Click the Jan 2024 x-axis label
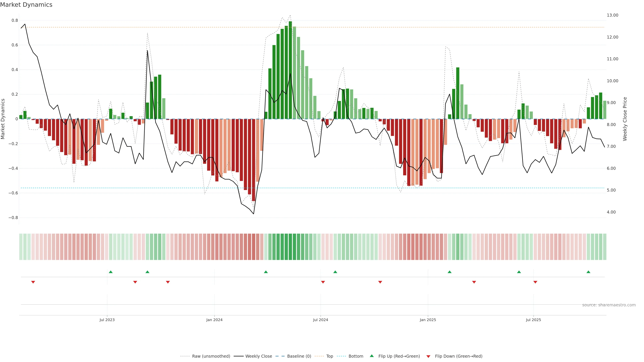This screenshot has height=362, width=644. coord(214,320)
